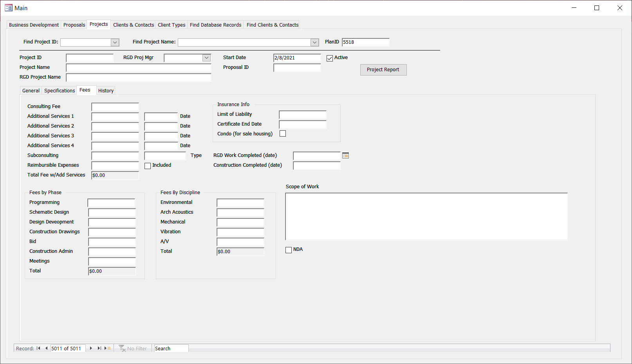The width and height of the screenshot is (632, 364).
Task: Click the Construction Drawings fee field
Action: click(x=112, y=232)
